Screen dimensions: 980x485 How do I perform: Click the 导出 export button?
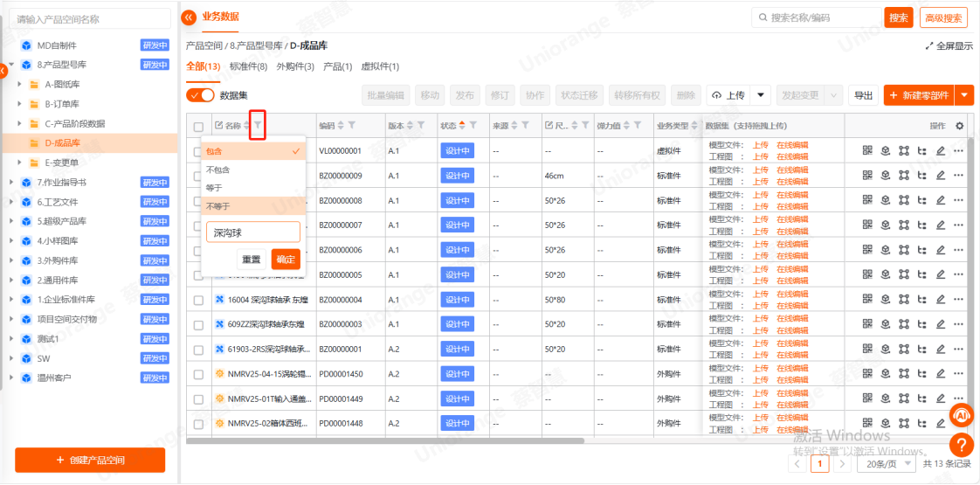pos(863,95)
